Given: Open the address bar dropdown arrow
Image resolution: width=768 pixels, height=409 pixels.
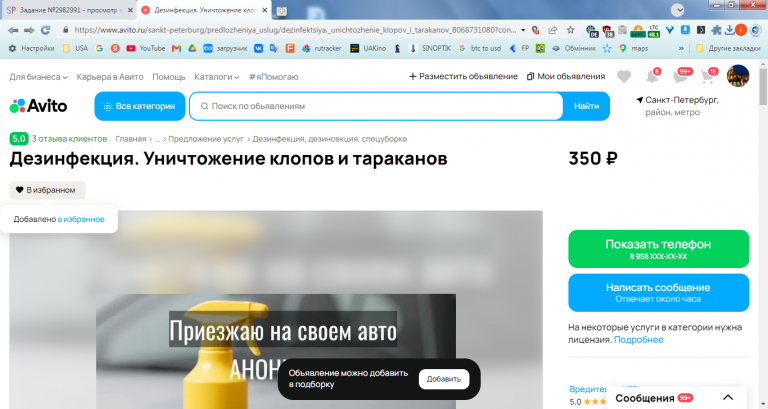Looking at the screenshot, I should (x=523, y=30).
